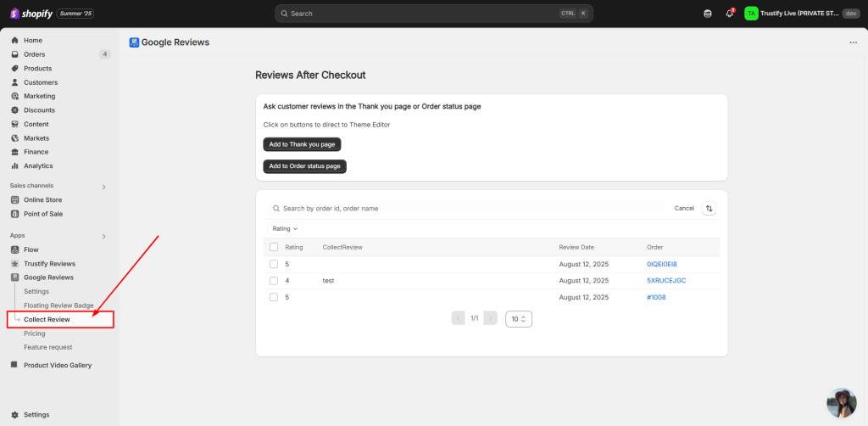Image resolution: width=868 pixels, height=426 pixels.
Task: Click the Summer '25 badge
Action: coord(75,14)
